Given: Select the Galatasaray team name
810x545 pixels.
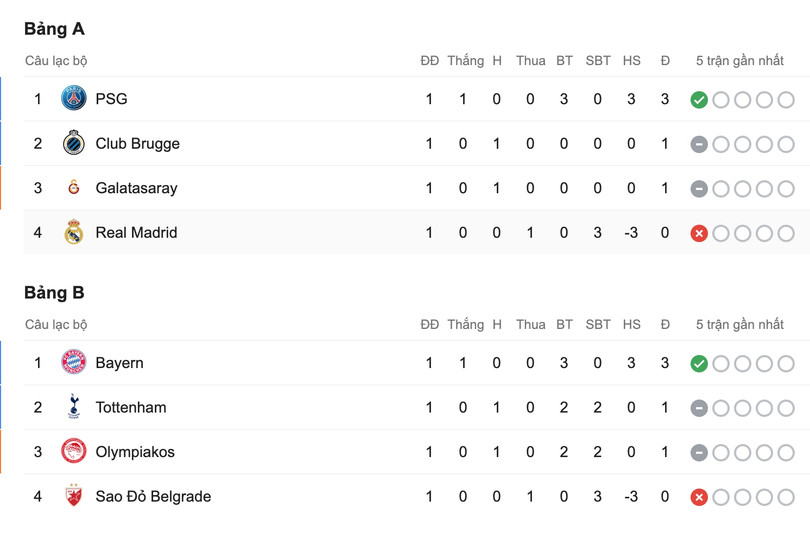Looking at the screenshot, I should click(x=136, y=188).
